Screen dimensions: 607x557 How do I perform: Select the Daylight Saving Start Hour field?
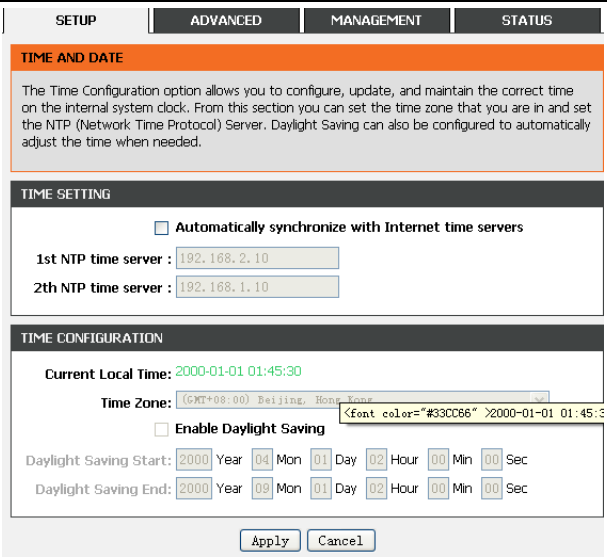click(x=376, y=459)
